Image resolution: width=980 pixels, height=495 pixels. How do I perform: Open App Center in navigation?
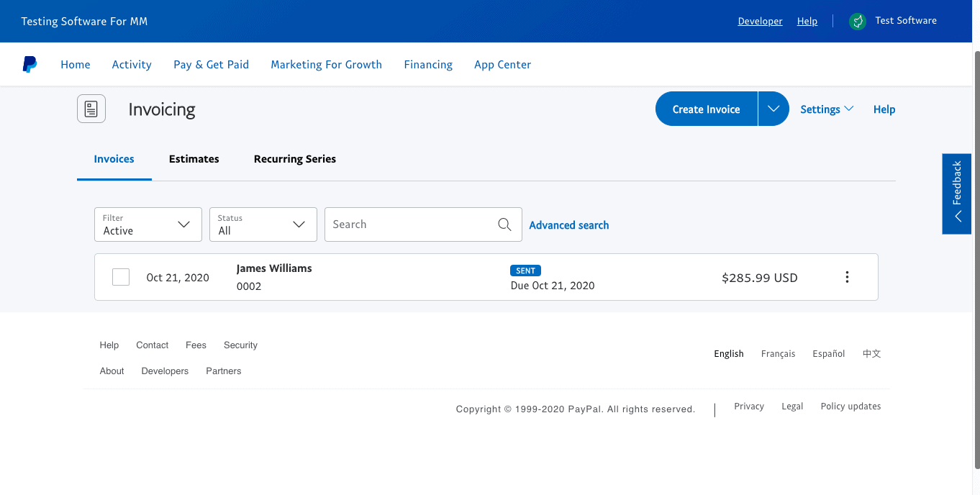502,65
